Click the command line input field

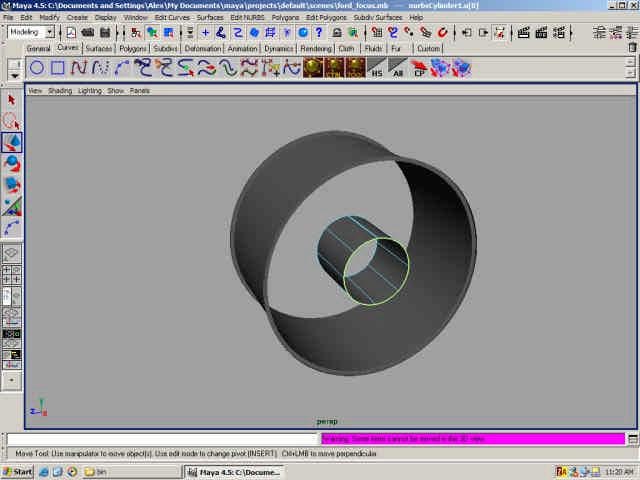tap(162, 439)
